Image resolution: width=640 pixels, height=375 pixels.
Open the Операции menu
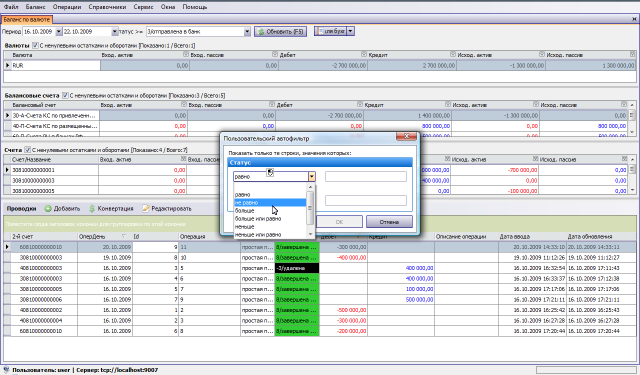coord(67,7)
